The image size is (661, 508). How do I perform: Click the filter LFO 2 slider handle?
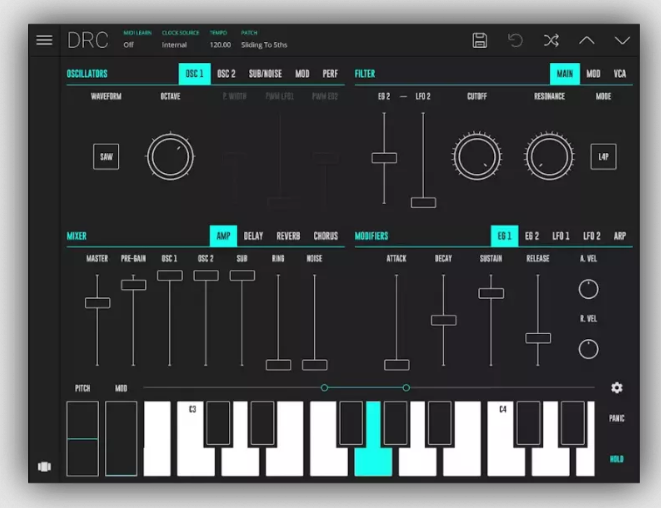click(423, 203)
